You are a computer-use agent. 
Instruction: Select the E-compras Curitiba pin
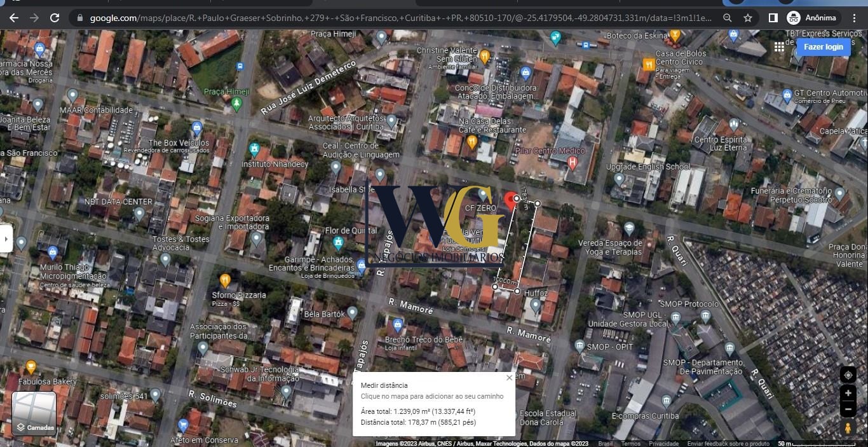point(666,401)
